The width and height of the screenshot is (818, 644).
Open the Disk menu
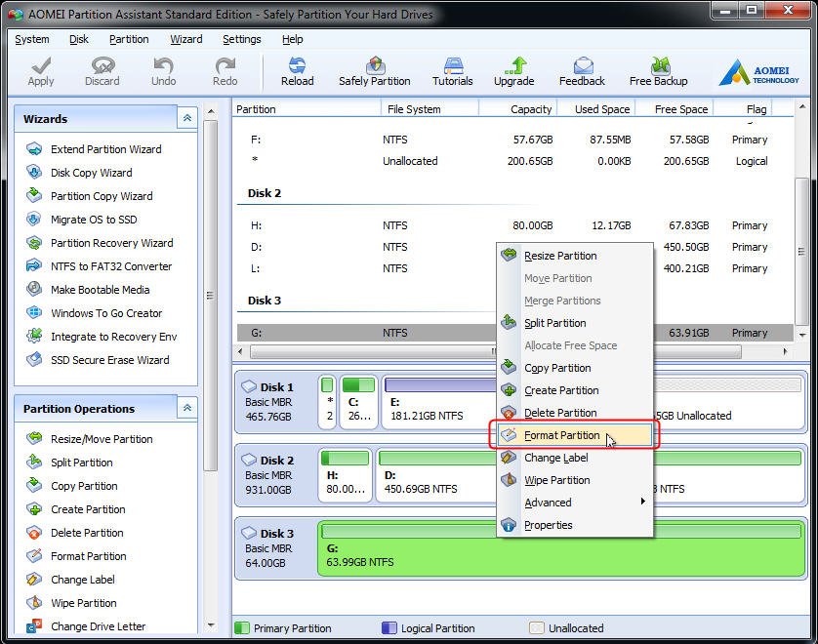point(79,39)
